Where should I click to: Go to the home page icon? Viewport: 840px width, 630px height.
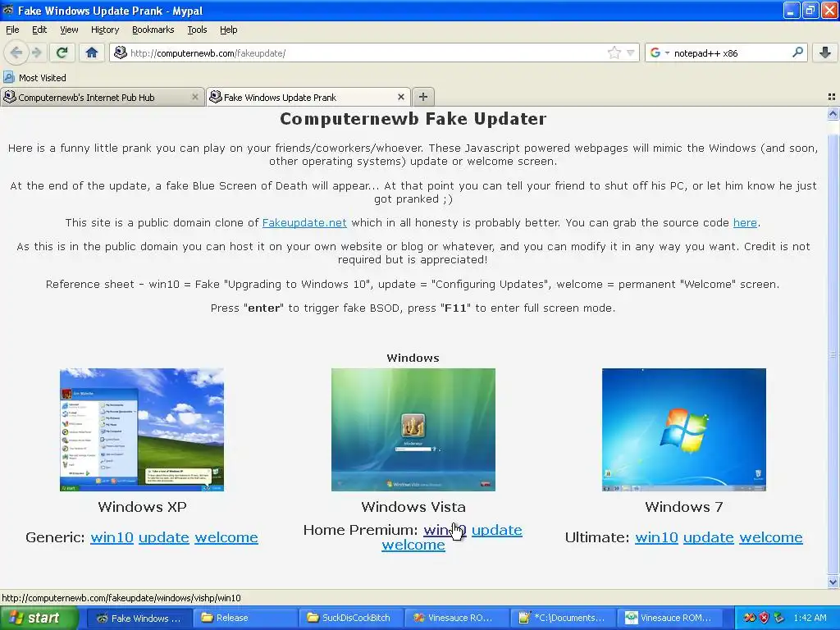coord(92,52)
